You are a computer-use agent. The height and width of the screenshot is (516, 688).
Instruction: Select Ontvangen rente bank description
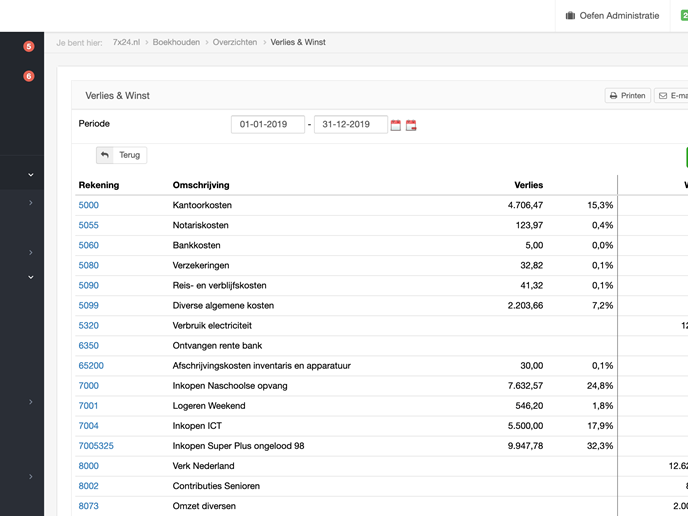(x=217, y=346)
